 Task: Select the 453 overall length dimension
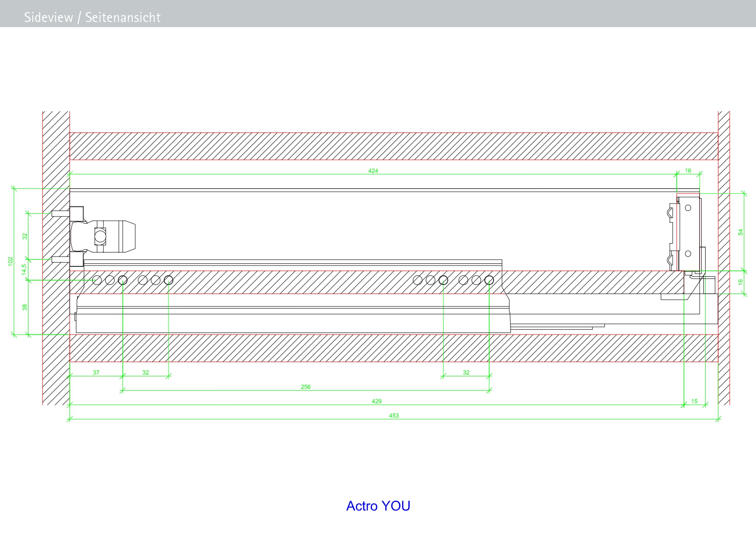coord(394,416)
